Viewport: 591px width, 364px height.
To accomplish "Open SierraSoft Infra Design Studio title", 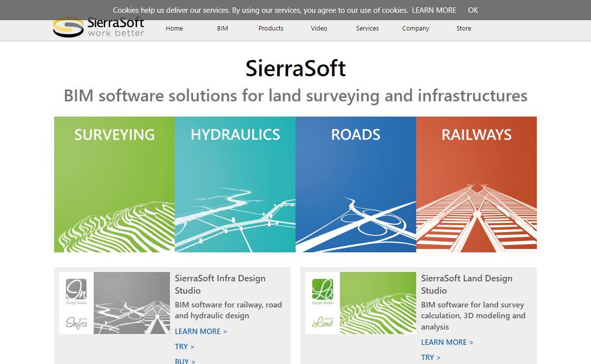I will coord(220,284).
